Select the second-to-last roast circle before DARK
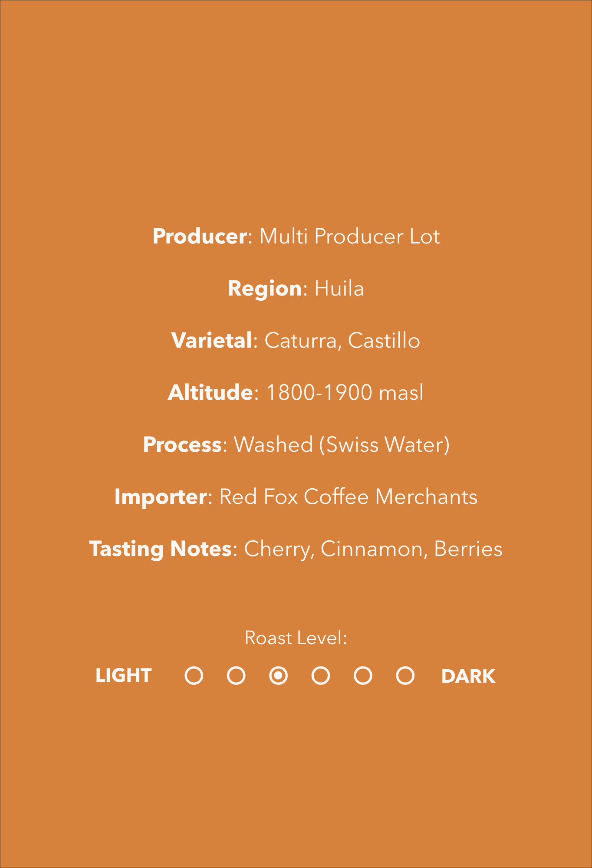 (x=363, y=676)
